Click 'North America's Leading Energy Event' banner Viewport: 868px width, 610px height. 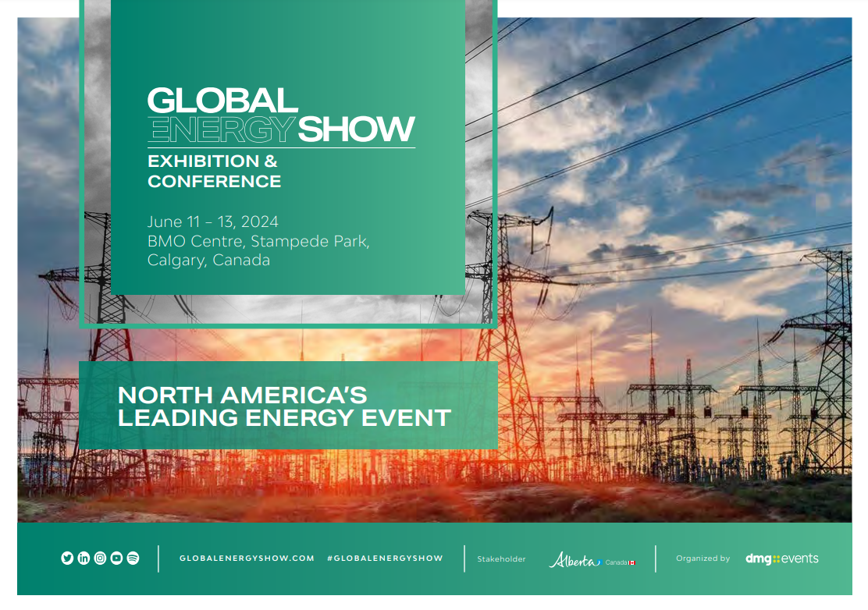coord(284,406)
